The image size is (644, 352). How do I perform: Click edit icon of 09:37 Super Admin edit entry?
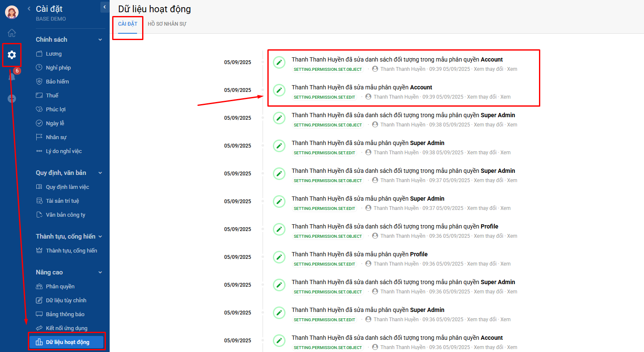click(279, 202)
